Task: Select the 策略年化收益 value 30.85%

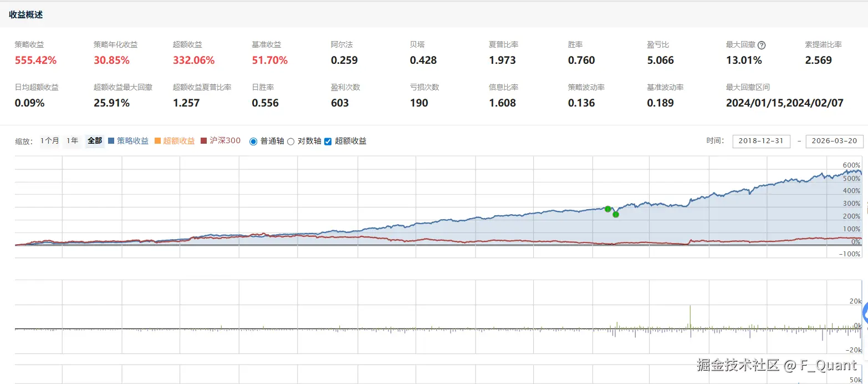Action: coord(111,60)
